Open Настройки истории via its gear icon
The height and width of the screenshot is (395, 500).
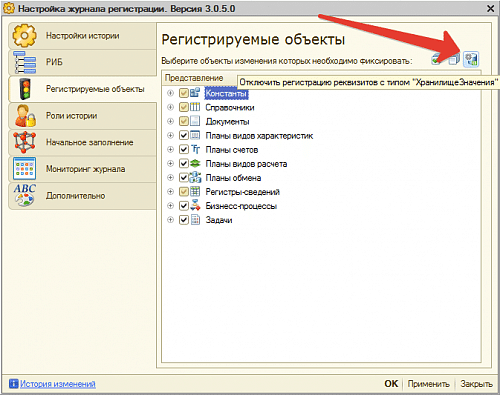(x=24, y=35)
